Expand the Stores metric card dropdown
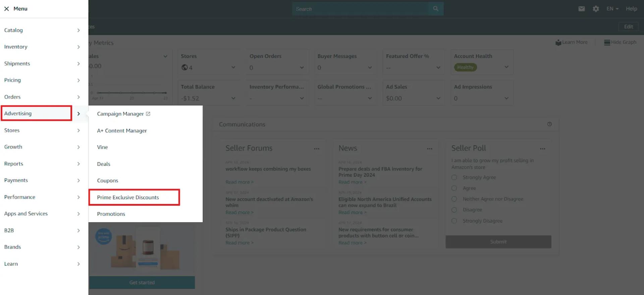Screen dimensions: 644x295 point(233,67)
